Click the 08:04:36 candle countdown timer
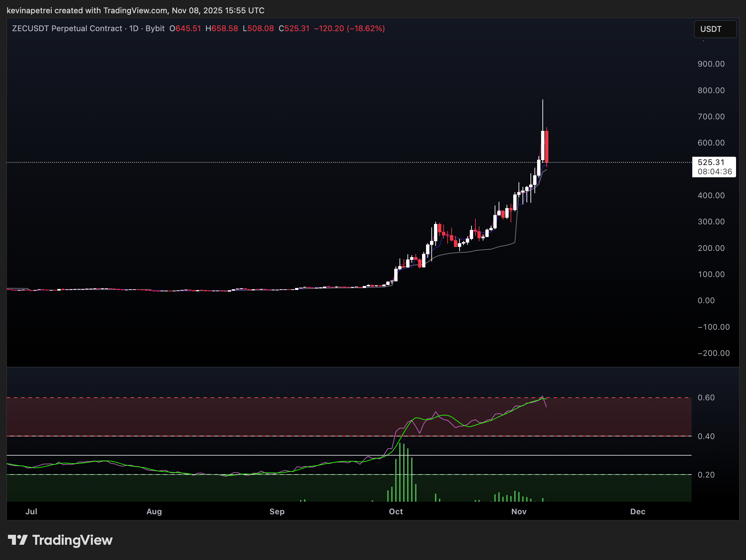This screenshot has width=746, height=560. 715,172
